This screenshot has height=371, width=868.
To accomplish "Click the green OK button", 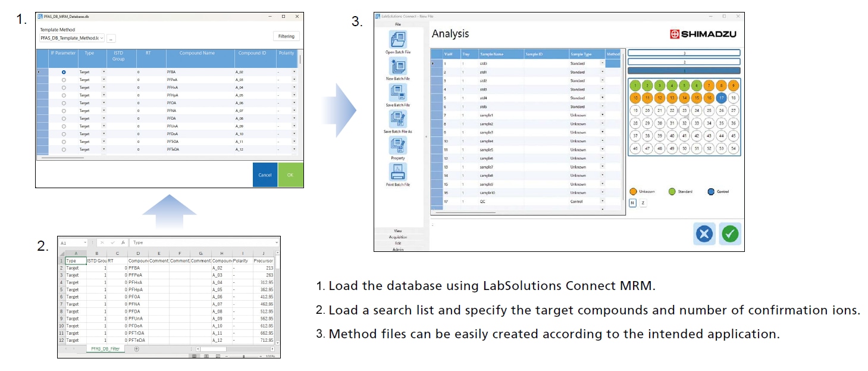I will coord(290,175).
